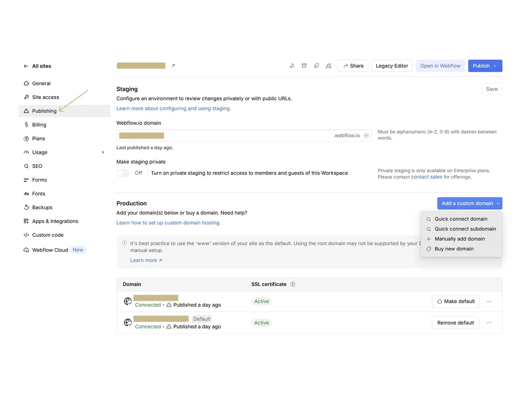The width and height of the screenshot is (532, 399).
Task: Click the checkmark icon in domain field
Action: coord(366,136)
